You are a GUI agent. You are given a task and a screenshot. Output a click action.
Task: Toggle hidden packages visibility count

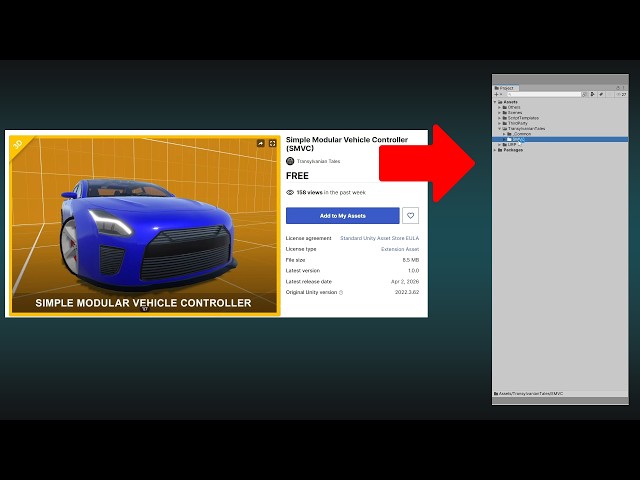[621, 94]
